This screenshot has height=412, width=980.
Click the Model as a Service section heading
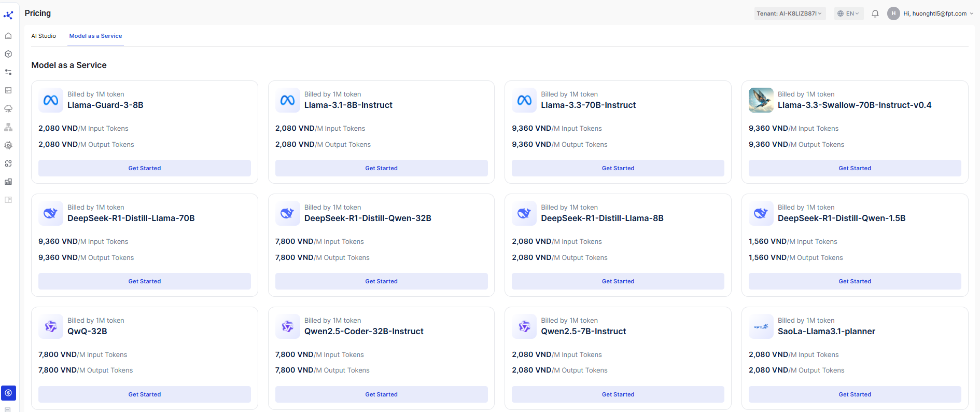pyautogui.click(x=69, y=65)
